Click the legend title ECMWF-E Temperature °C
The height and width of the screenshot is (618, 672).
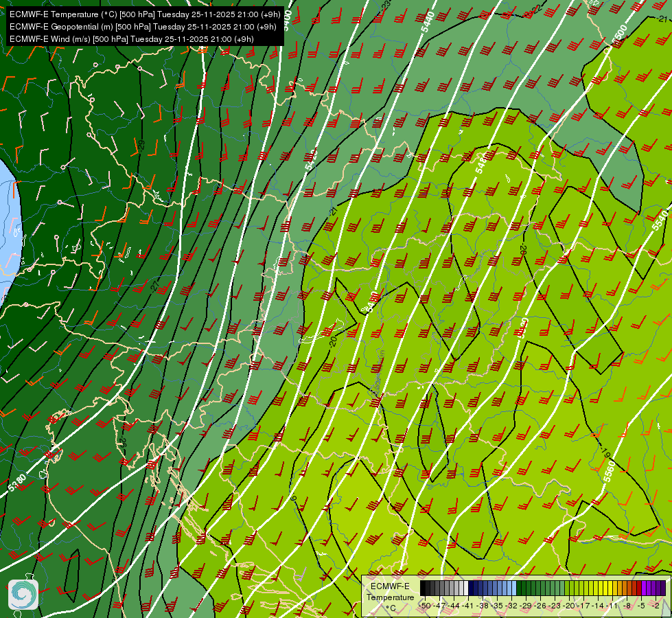(x=391, y=597)
